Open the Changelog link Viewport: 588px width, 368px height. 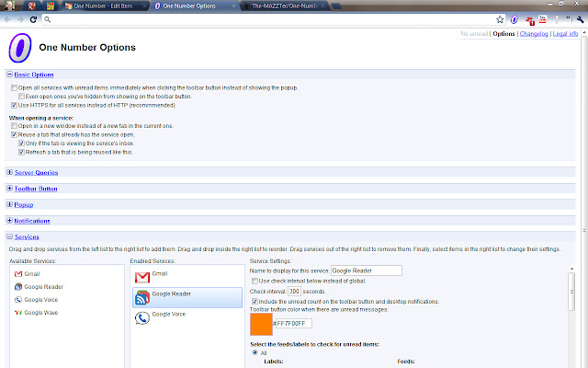(x=534, y=34)
